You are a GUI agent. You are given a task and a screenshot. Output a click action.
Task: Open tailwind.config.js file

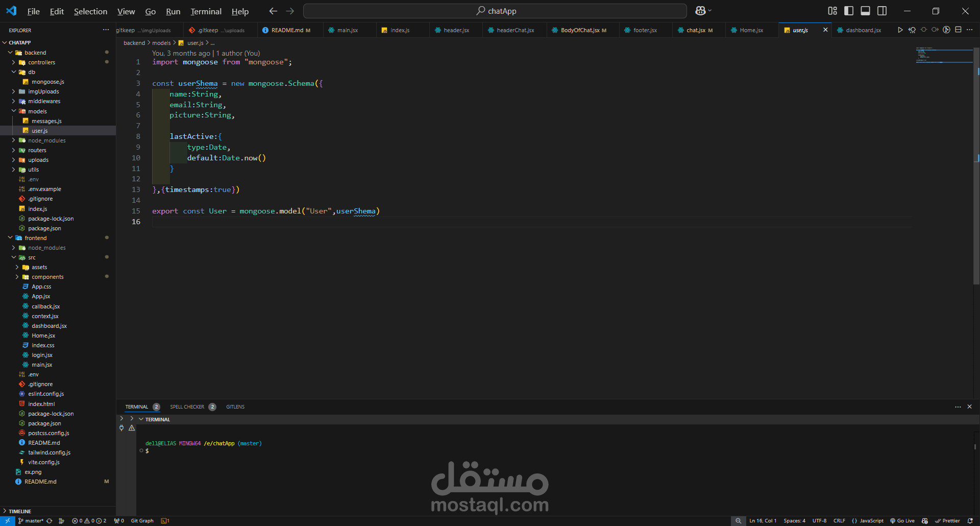point(58,452)
